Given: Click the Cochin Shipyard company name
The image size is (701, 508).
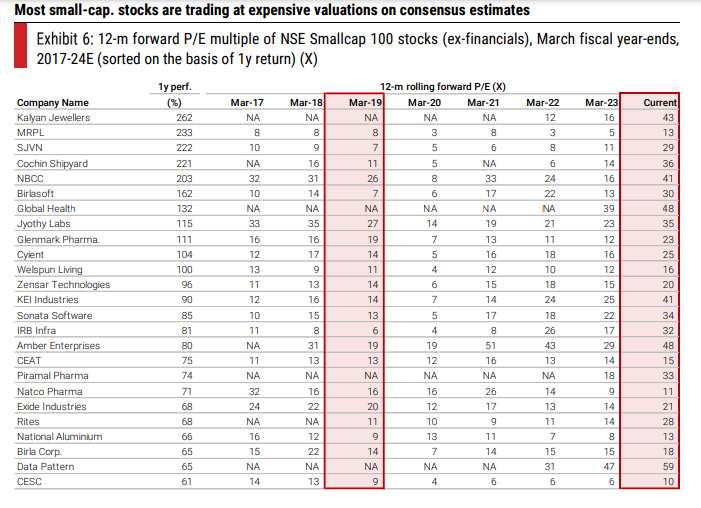Looking at the screenshot, I should pos(53,163).
